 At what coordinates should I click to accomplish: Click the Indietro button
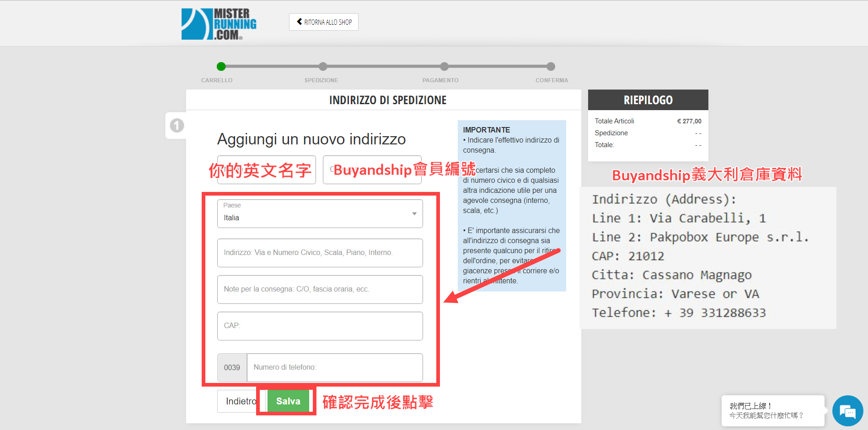(239, 401)
